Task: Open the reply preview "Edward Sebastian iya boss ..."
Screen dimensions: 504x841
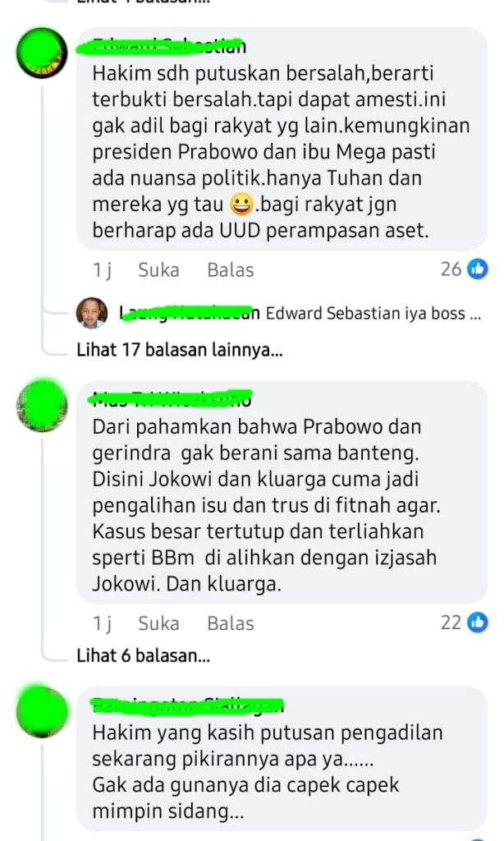Action: 373,313
